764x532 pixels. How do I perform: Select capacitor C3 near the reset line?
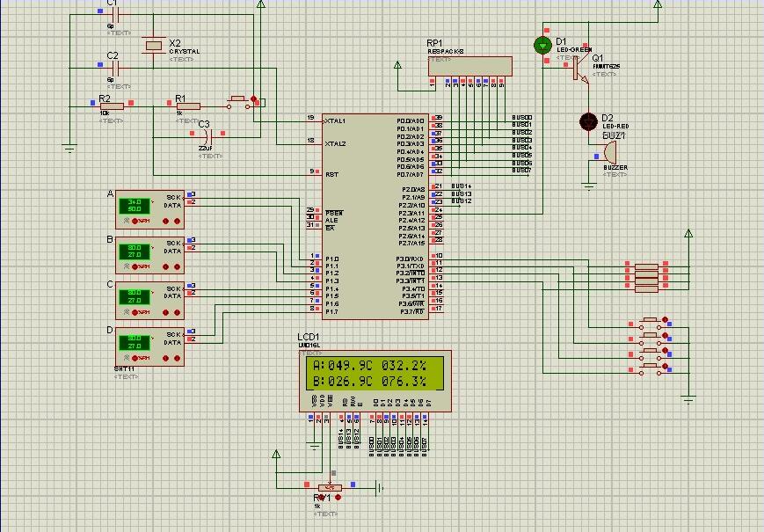tap(209, 135)
